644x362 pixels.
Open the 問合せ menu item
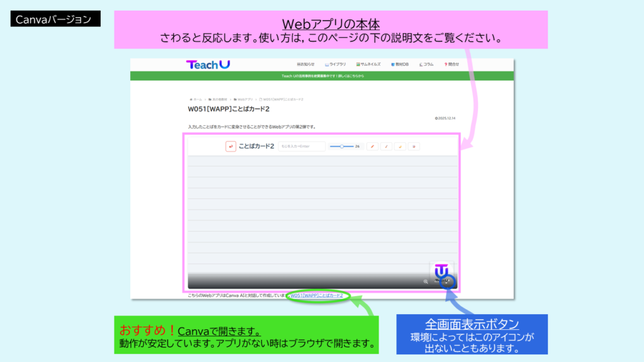tap(452, 64)
